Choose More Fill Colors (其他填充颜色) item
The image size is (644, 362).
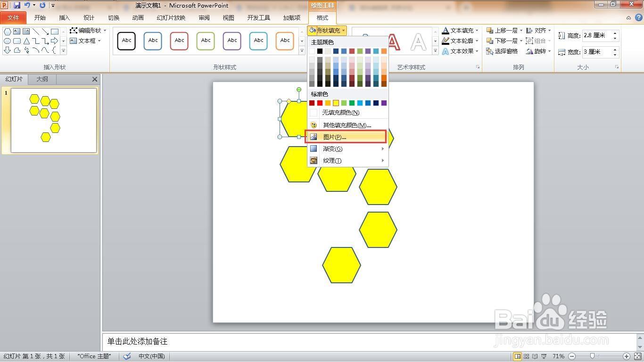tap(348, 125)
